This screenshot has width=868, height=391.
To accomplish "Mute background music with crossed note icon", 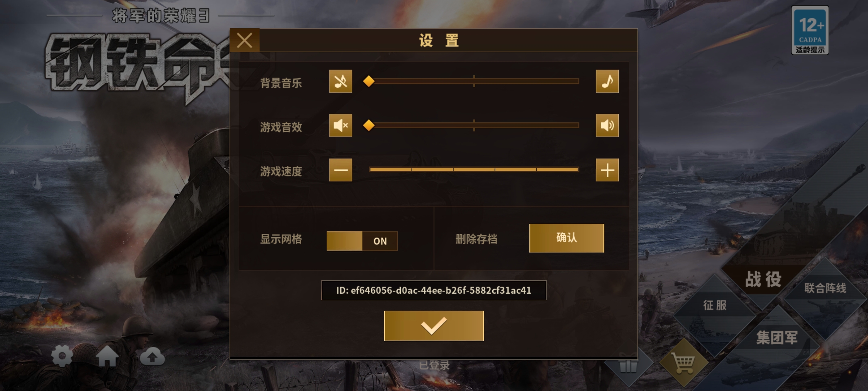I will click(340, 81).
